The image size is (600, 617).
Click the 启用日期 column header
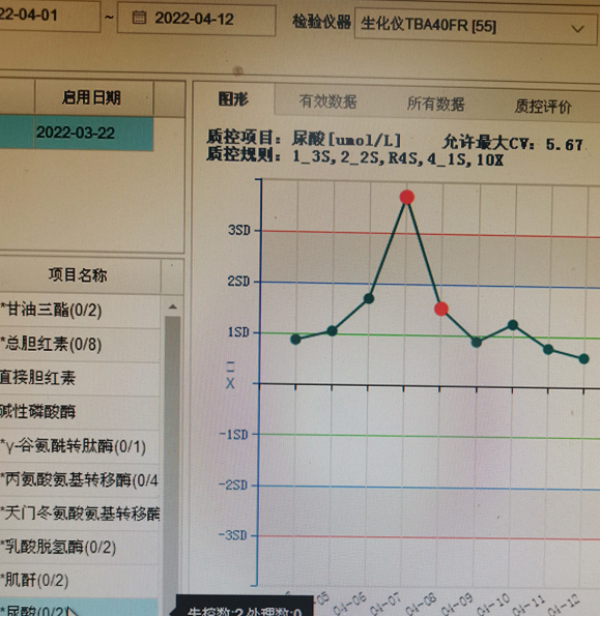[x=91, y=97]
